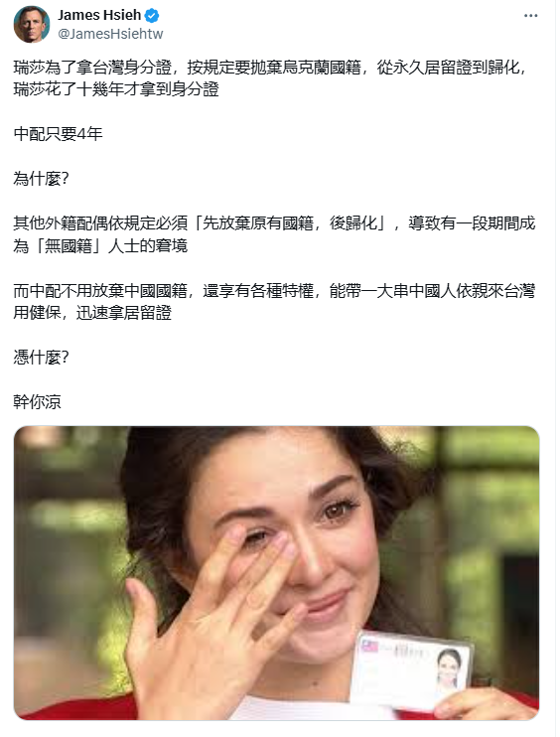Click the ID card held in the photo
Viewport: 560px width, 737px height.
[x=411, y=668]
